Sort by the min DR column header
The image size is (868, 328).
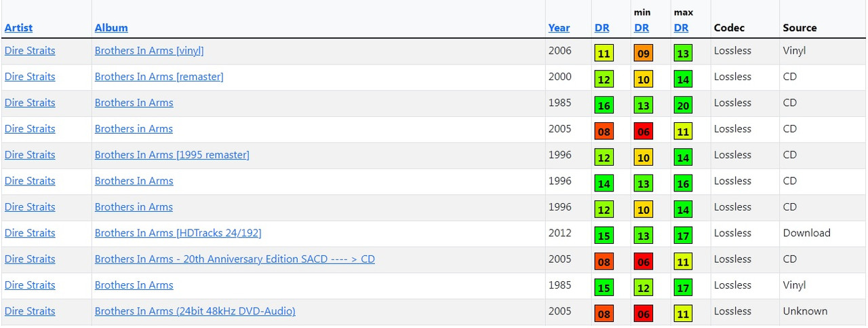click(642, 28)
